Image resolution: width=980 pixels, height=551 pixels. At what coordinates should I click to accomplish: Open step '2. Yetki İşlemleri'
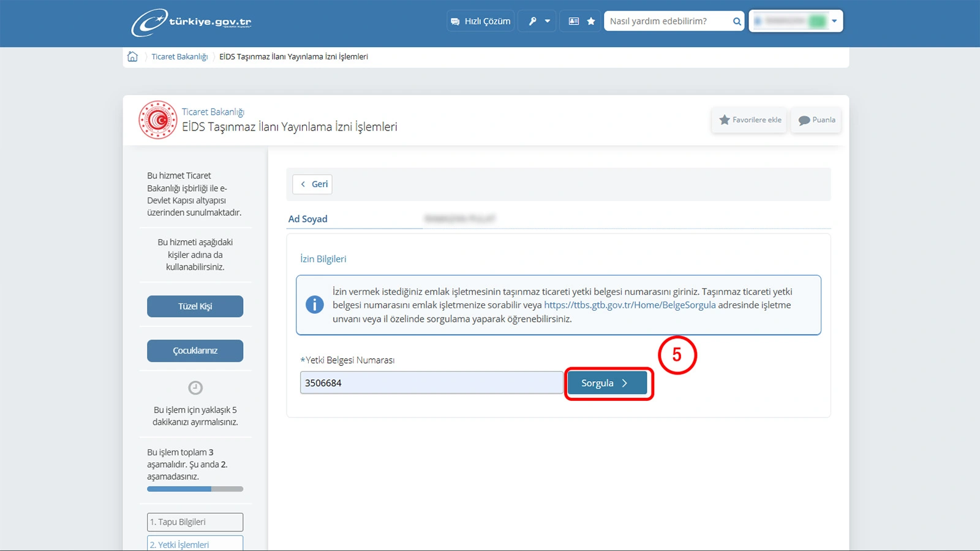[195, 544]
